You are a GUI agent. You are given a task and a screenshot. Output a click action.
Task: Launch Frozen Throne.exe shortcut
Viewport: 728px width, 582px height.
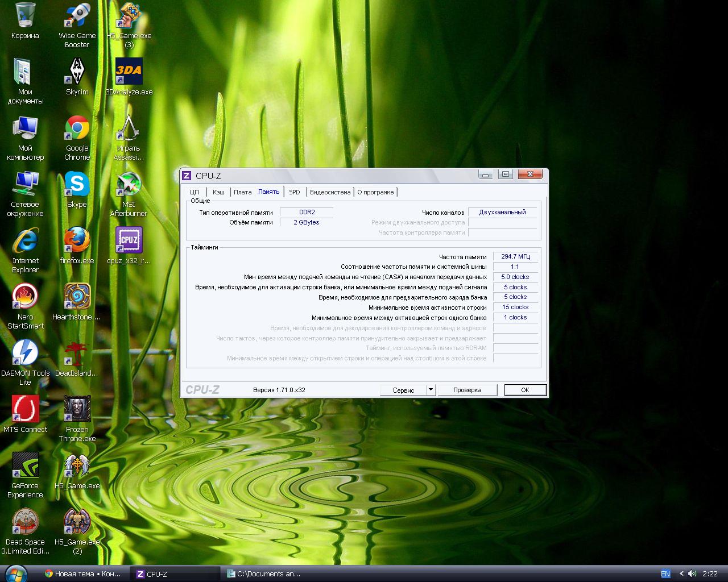(x=77, y=419)
